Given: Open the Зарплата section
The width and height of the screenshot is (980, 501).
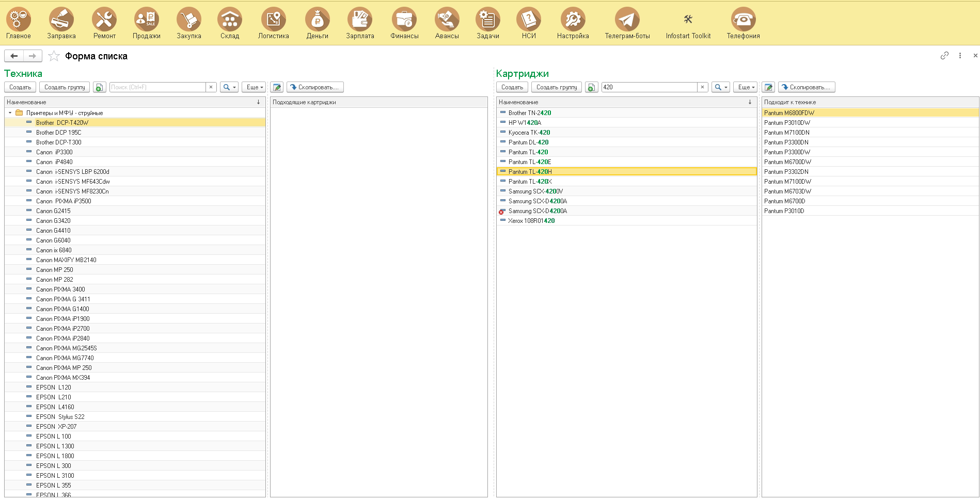Looking at the screenshot, I should pos(360,24).
